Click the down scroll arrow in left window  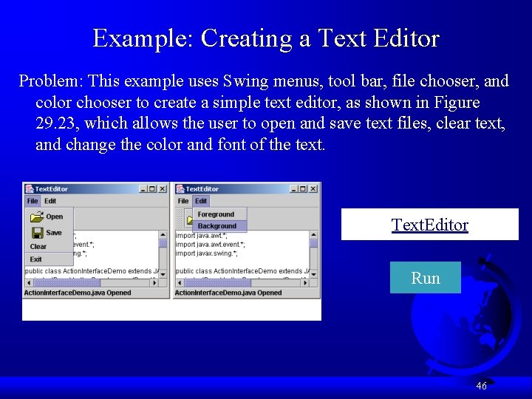click(x=163, y=274)
